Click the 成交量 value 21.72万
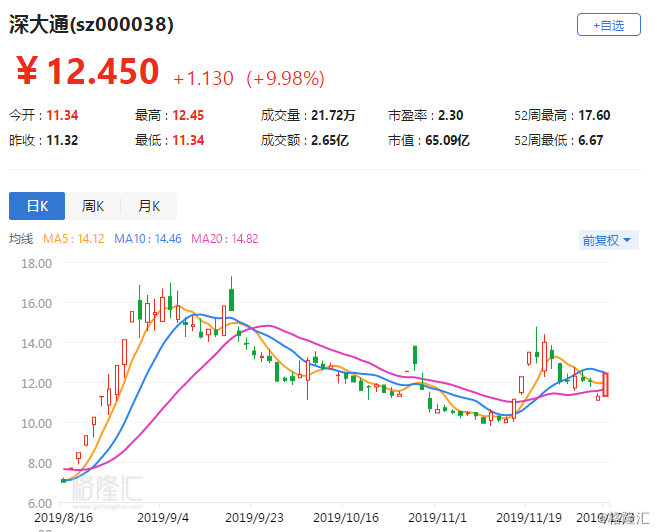657x532 pixels. [x=333, y=115]
